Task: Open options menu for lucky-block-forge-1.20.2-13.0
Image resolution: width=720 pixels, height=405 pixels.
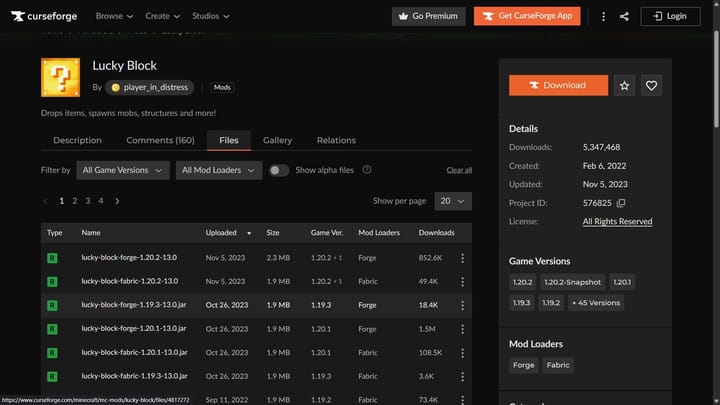Action: (462, 258)
